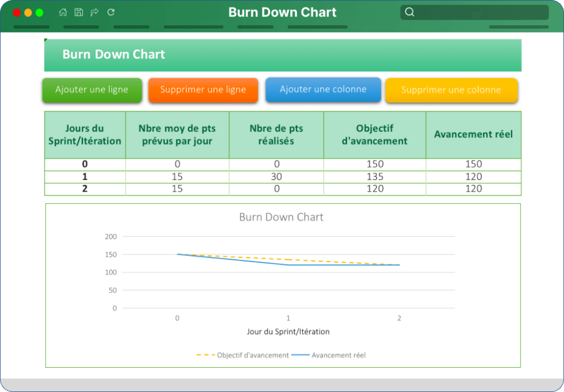The height and width of the screenshot is (392, 564).
Task: Go to the home icon in title bar
Action: click(63, 12)
